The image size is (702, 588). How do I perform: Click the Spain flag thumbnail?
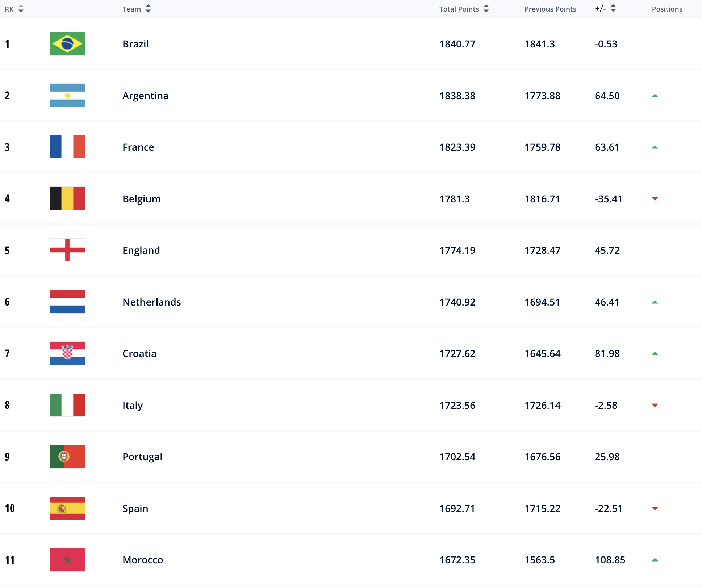pos(67,508)
